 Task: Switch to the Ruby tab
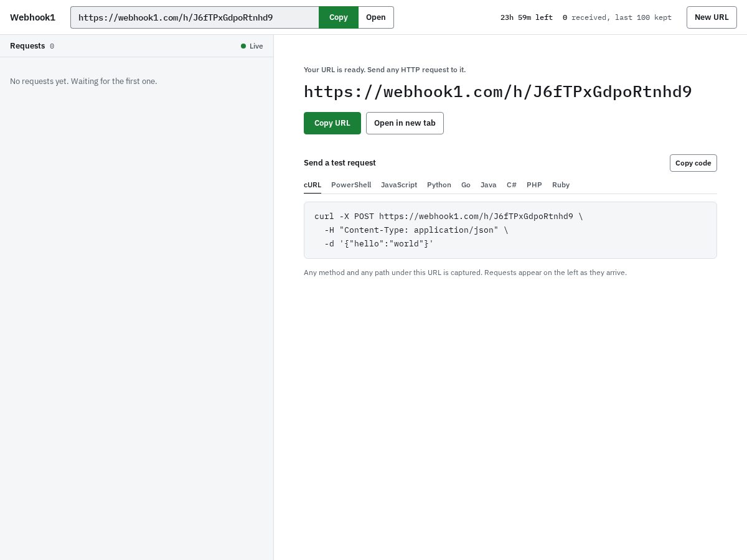[561, 185]
